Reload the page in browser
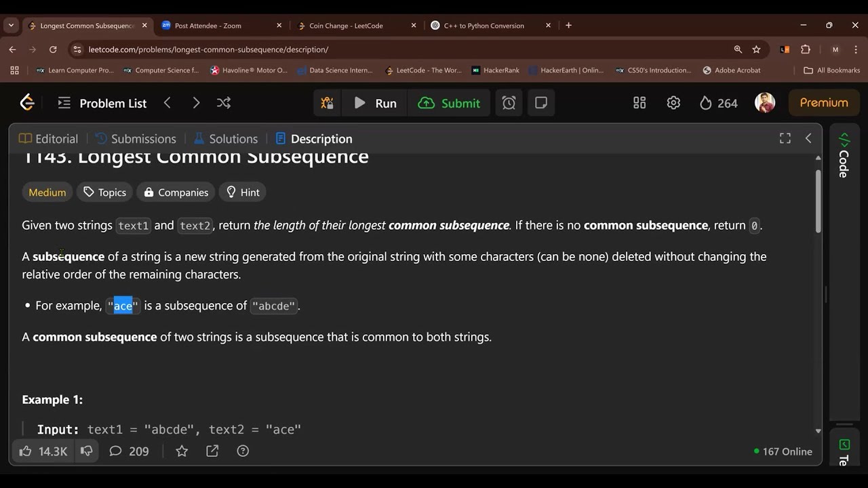868x488 pixels. 53,49
